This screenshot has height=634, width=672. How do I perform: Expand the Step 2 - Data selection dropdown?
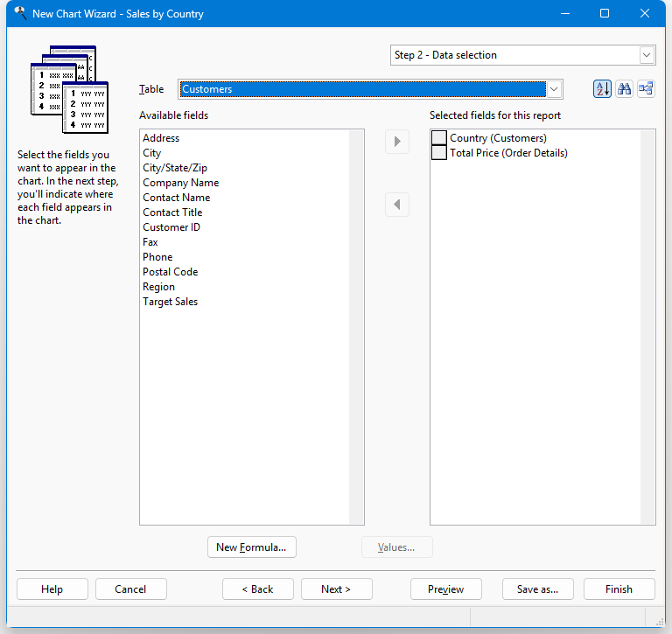pos(647,55)
